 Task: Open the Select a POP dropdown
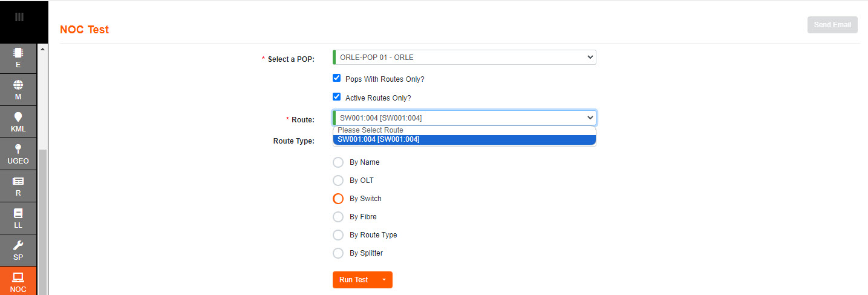[x=464, y=58]
